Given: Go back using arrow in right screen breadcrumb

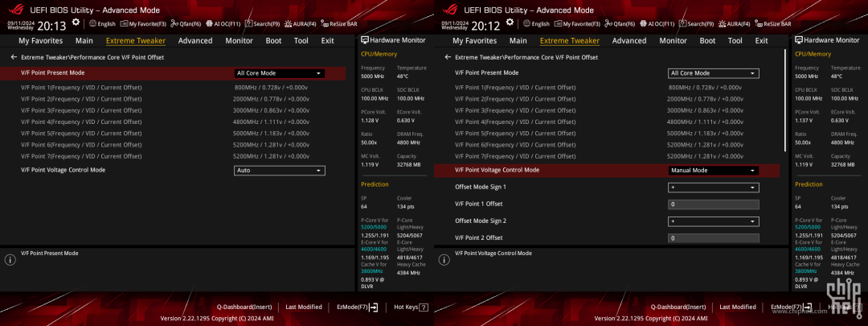Looking at the screenshot, I should pyautogui.click(x=448, y=57).
